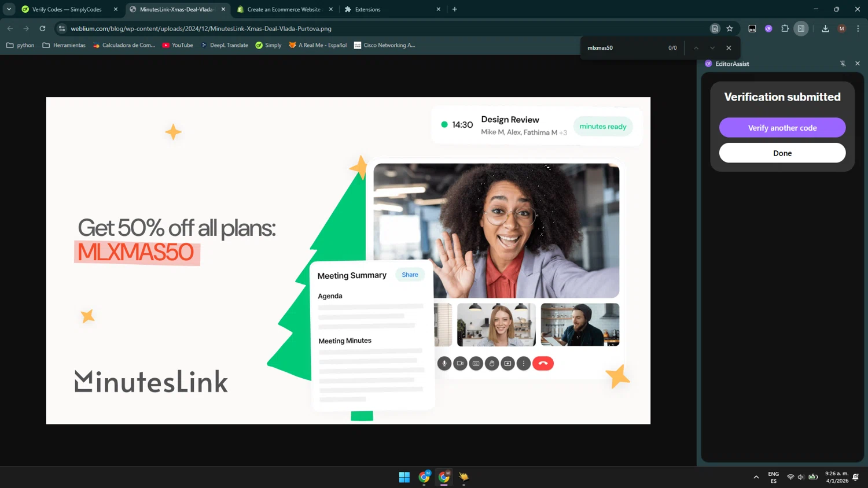Open the Extensions puzzle menu
Viewport: 868px width, 488px height.
click(x=785, y=28)
